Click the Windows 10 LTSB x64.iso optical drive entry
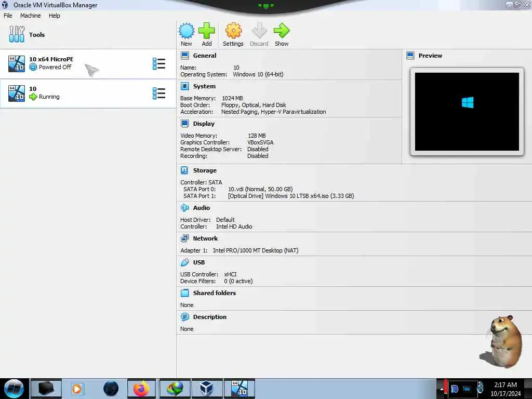This screenshot has height=399, width=532. coord(291,196)
